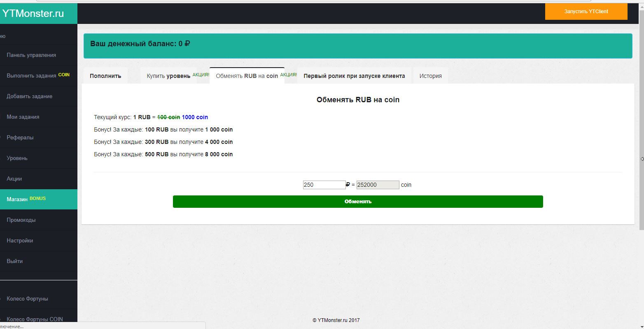Viewport: 644px width, 329px height.
Task: Click the © YTMonster.ru 2017 footer text
Action: point(336,320)
